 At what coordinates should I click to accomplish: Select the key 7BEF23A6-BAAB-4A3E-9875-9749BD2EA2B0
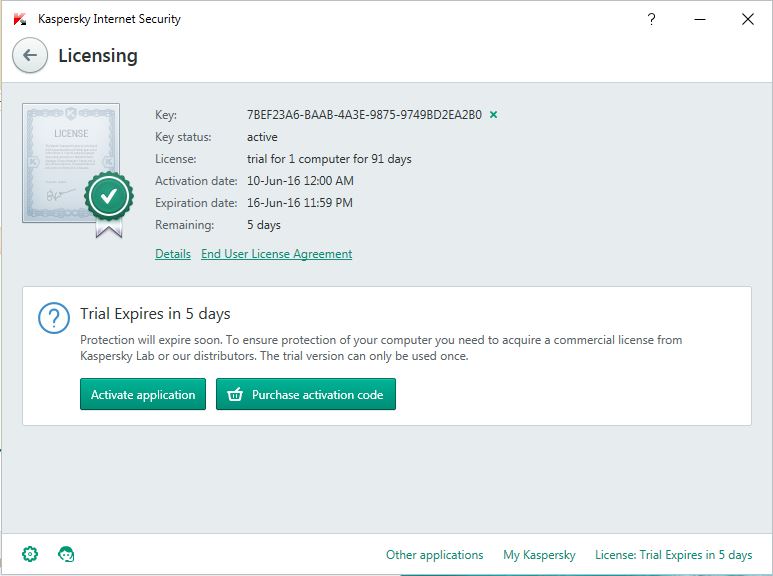click(x=364, y=115)
